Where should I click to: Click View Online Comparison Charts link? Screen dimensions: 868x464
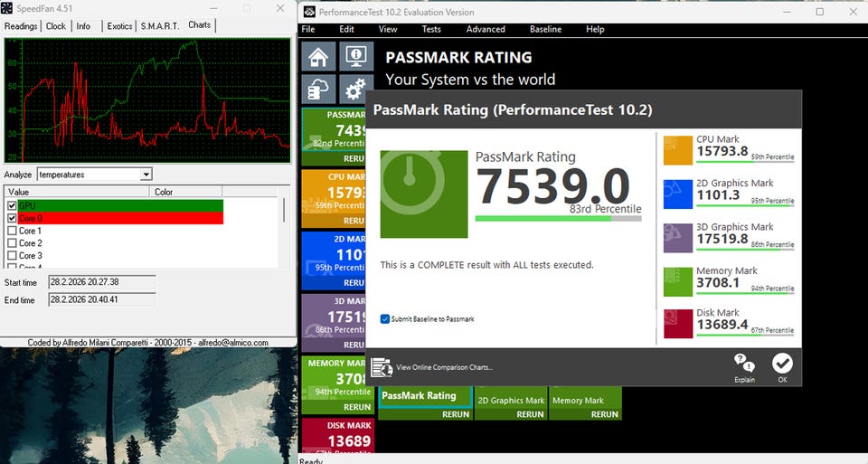444,367
